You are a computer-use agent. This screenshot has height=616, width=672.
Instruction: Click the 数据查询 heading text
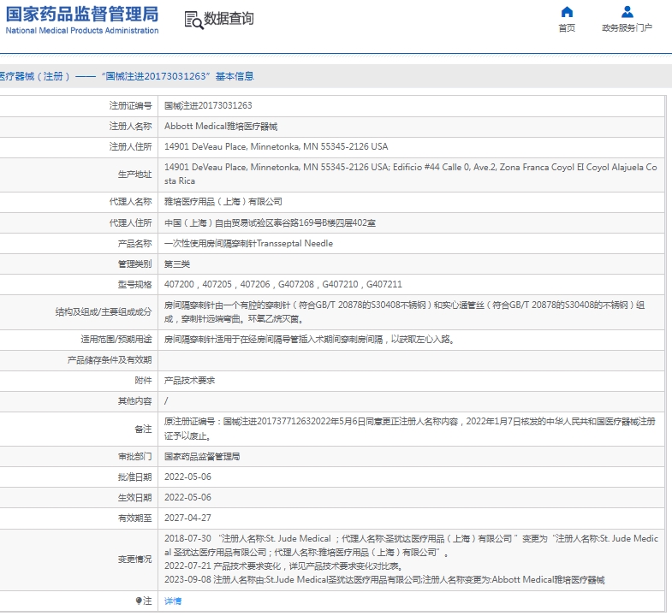[229, 19]
